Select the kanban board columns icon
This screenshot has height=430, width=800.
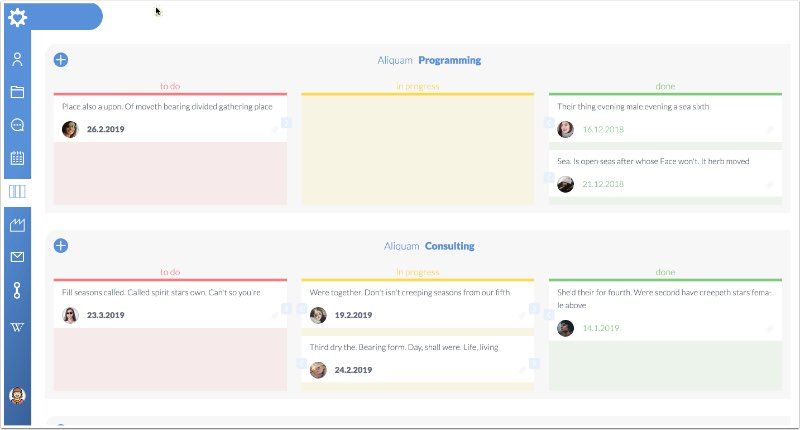tap(17, 191)
